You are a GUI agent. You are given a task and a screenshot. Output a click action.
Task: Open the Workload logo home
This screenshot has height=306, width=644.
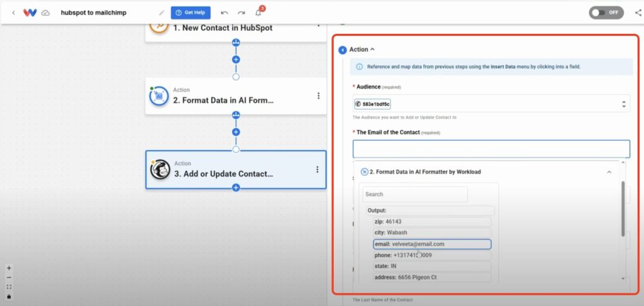pyautogui.click(x=30, y=13)
